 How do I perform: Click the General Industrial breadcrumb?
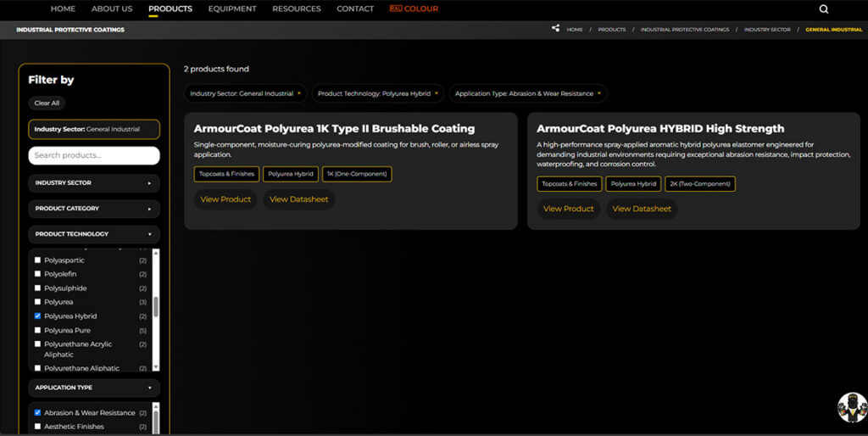click(x=834, y=30)
